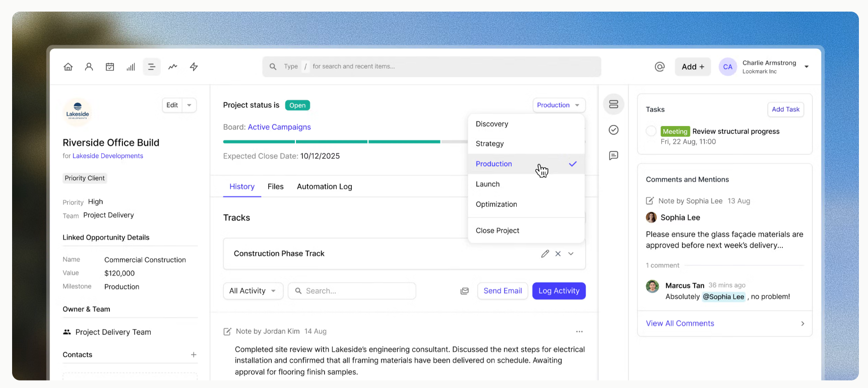Click the CA user avatar
This screenshot has width=868, height=388.
tap(728, 67)
